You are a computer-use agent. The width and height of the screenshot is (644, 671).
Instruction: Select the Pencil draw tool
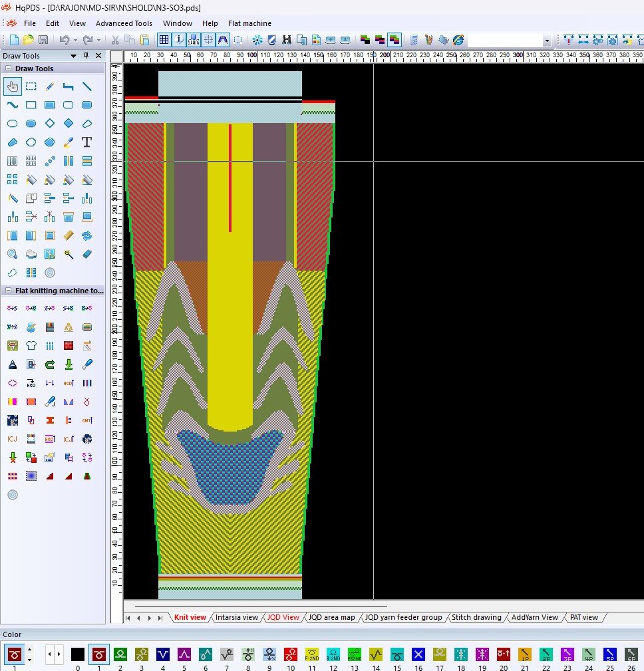(x=49, y=86)
